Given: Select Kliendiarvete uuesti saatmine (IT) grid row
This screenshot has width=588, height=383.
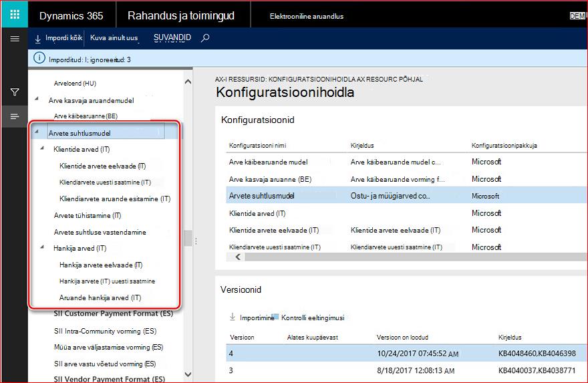Looking at the screenshot, I should (x=406, y=247).
